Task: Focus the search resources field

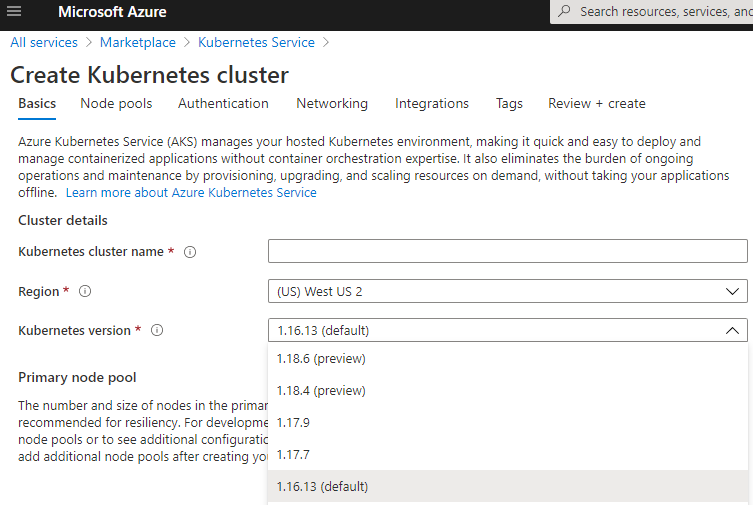Action: coord(651,12)
